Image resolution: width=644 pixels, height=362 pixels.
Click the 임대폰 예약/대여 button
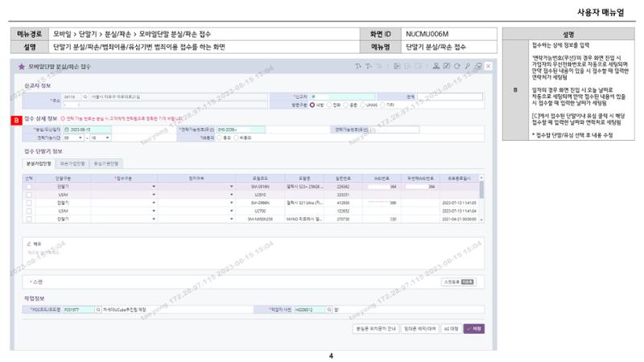pos(419,329)
